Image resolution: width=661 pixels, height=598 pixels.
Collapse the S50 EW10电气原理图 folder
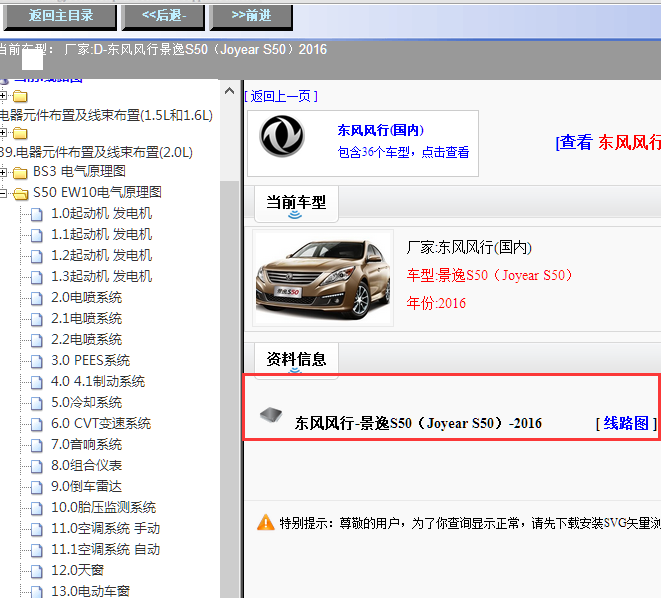(3, 193)
